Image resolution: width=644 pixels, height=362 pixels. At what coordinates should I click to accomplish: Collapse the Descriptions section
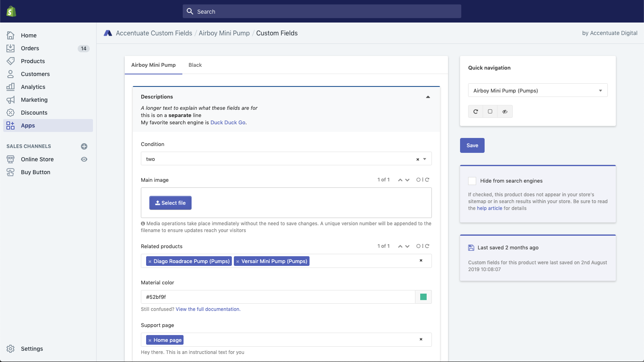pos(428,97)
